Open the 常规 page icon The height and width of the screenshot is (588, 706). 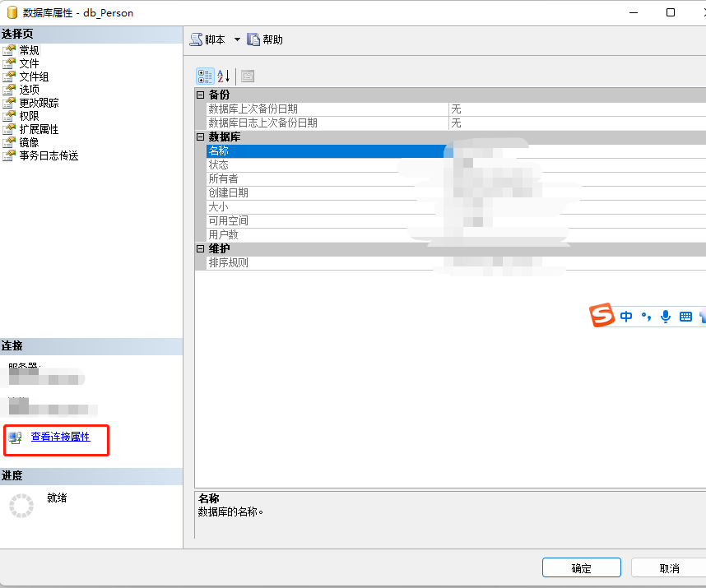[x=9, y=50]
